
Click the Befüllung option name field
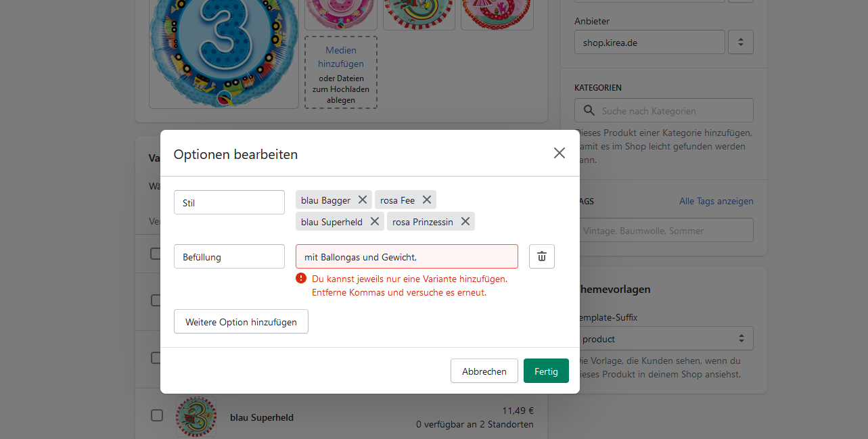[229, 257]
